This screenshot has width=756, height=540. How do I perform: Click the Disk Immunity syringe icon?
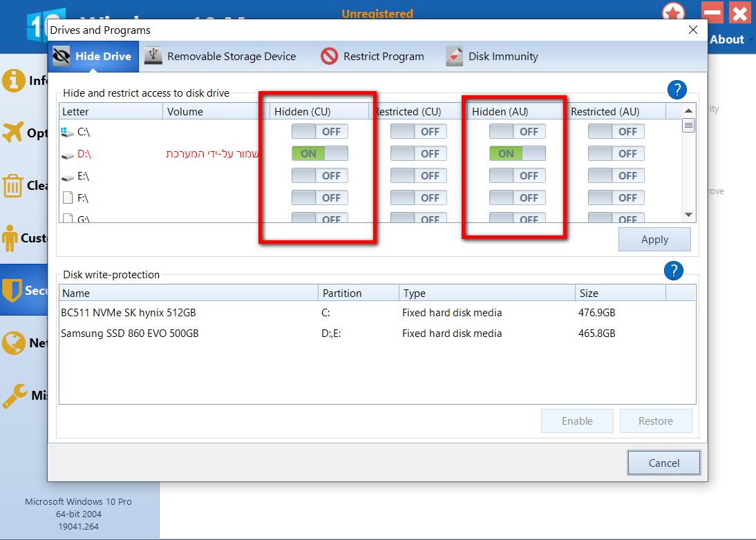[x=454, y=57]
